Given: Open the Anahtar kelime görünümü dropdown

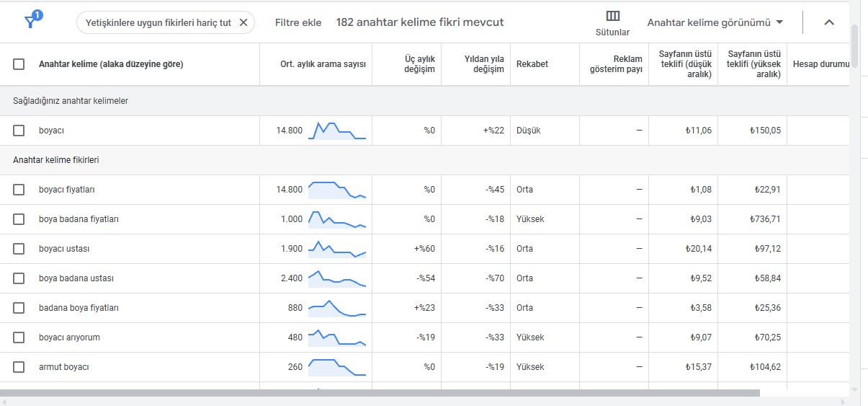Looking at the screenshot, I should click(x=715, y=22).
